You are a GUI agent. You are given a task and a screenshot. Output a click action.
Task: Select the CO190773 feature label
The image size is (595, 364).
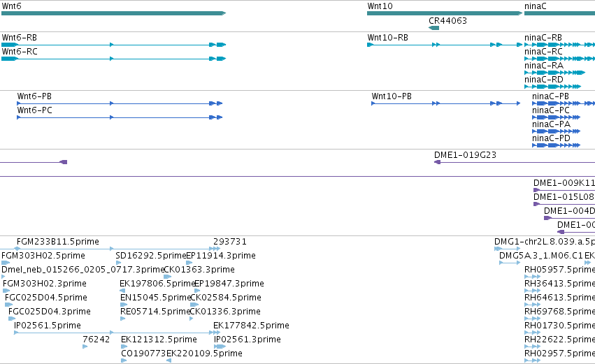[x=143, y=354]
